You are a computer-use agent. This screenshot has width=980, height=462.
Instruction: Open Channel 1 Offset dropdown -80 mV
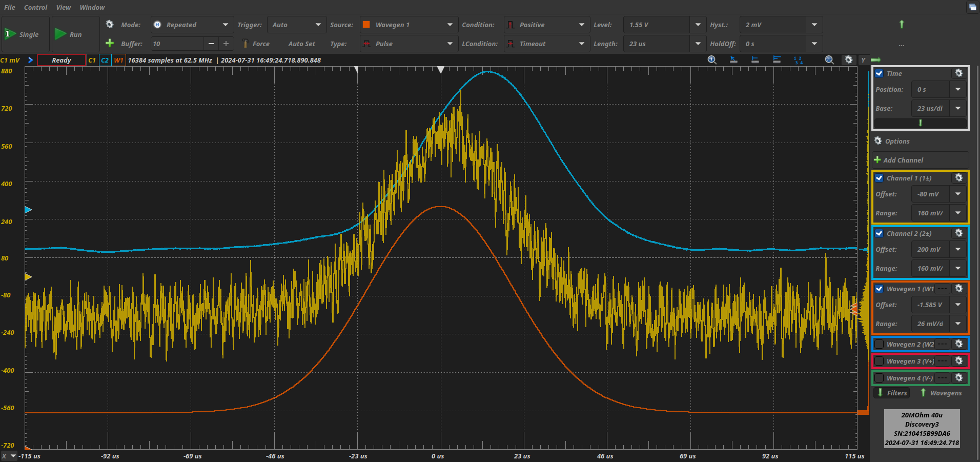tap(939, 194)
